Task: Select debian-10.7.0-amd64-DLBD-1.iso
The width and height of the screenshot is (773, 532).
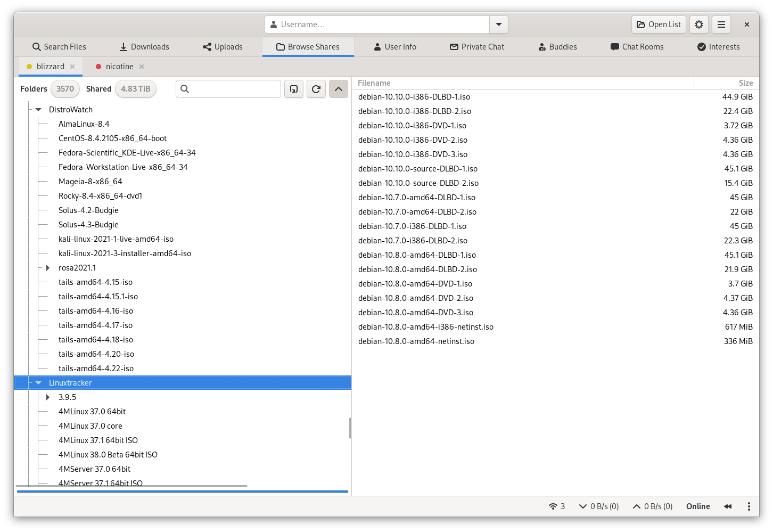Action: 417,198
